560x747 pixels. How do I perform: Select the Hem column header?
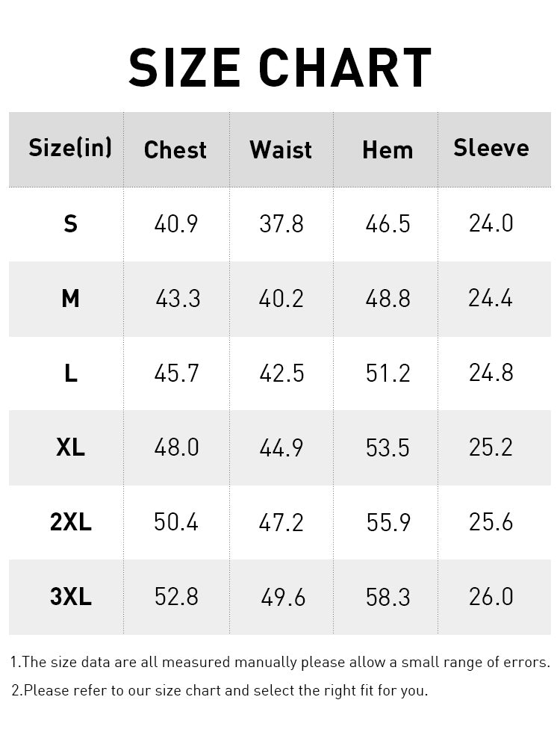pos(388,150)
